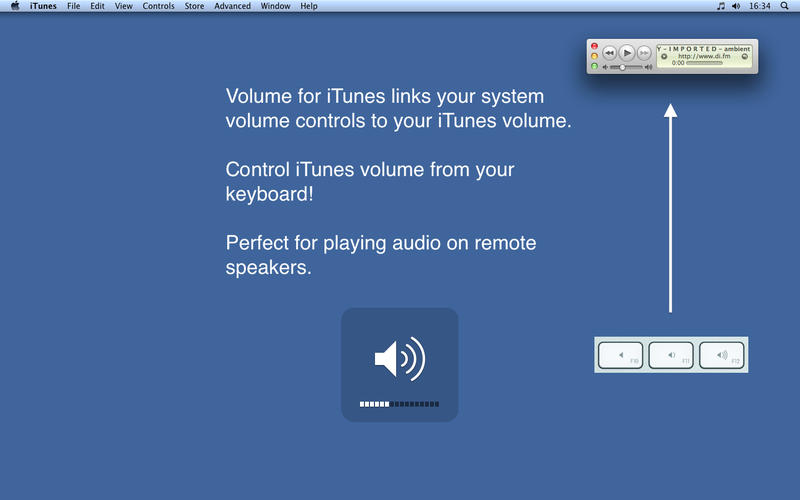The image size is (800, 500).
Task: Open the Advanced menu
Action: pyautogui.click(x=232, y=6)
